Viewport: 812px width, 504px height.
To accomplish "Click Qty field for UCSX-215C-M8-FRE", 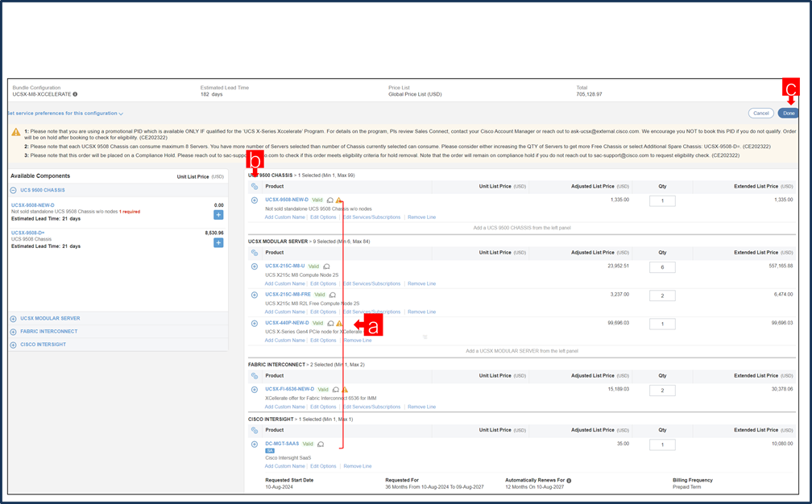I will click(x=662, y=295).
